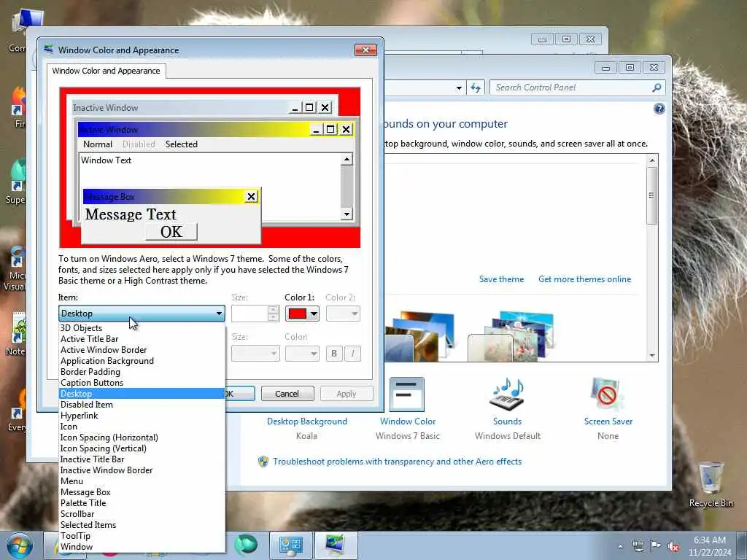This screenshot has height=560, width=747.
Task: Click the Control Panel help icon
Action: coord(659,109)
